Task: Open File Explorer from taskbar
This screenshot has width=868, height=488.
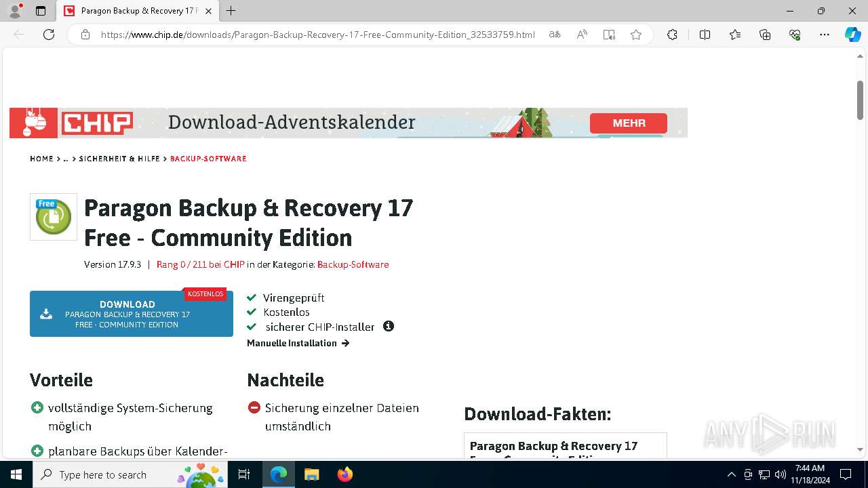Action: click(x=311, y=474)
